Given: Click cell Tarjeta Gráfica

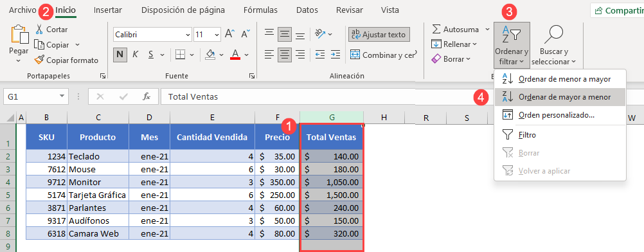Looking at the screenshot, I should coord(98,195).
